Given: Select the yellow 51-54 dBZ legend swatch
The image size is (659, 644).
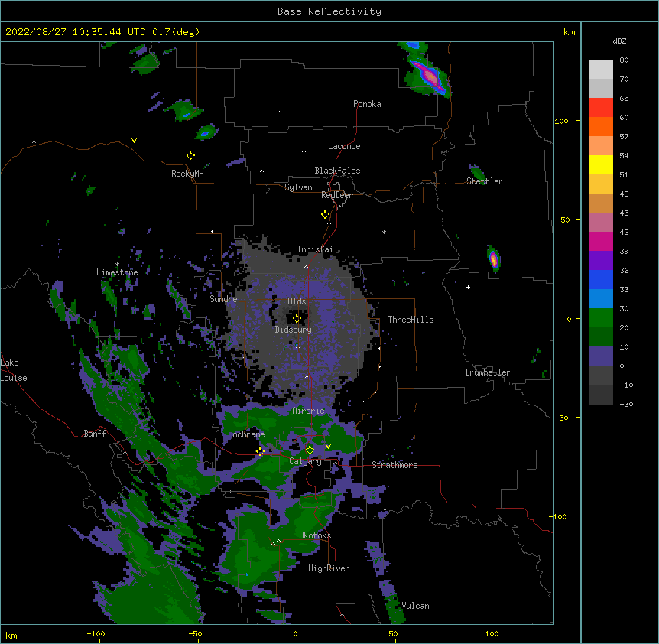Looking at the screenshot, I should [x=601, y=164].
